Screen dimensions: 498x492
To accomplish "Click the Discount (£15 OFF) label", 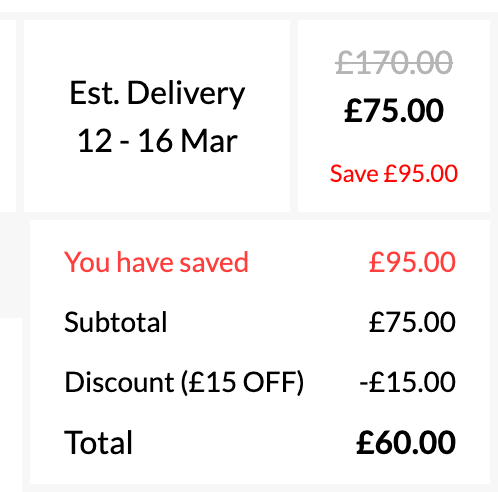I will coord(184,382).
